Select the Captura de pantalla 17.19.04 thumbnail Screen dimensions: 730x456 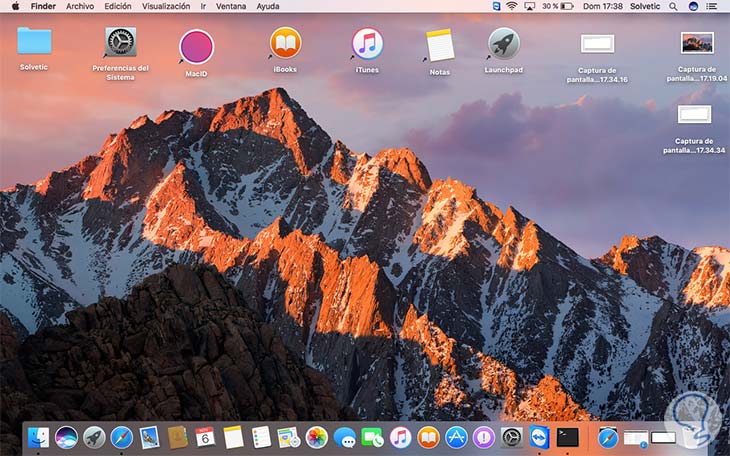696,43
